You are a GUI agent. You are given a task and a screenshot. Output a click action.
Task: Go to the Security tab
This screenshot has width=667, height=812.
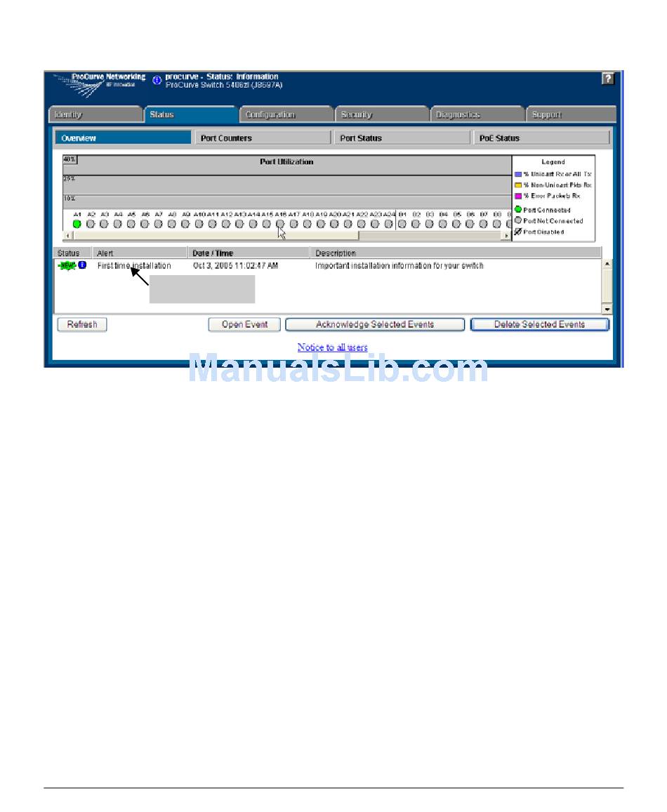(382, 114)
